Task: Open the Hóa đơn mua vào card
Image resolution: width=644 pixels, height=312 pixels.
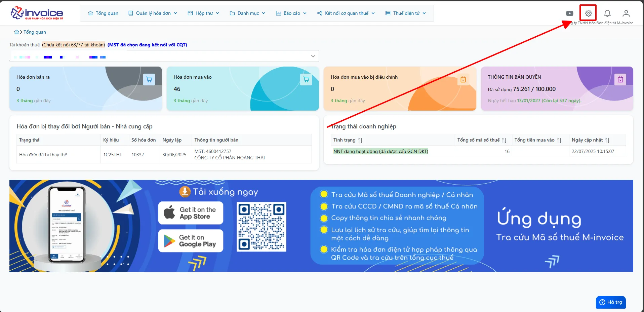Action: tap(243, 89)
